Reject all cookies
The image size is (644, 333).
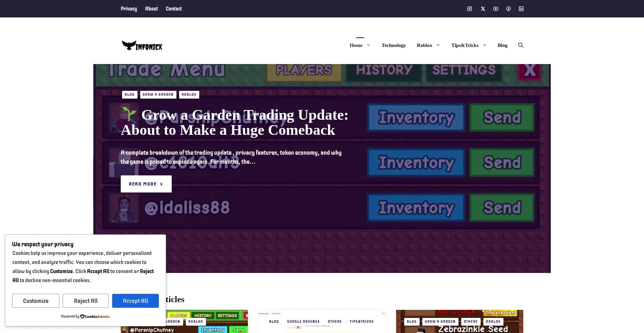coord(86,301)
